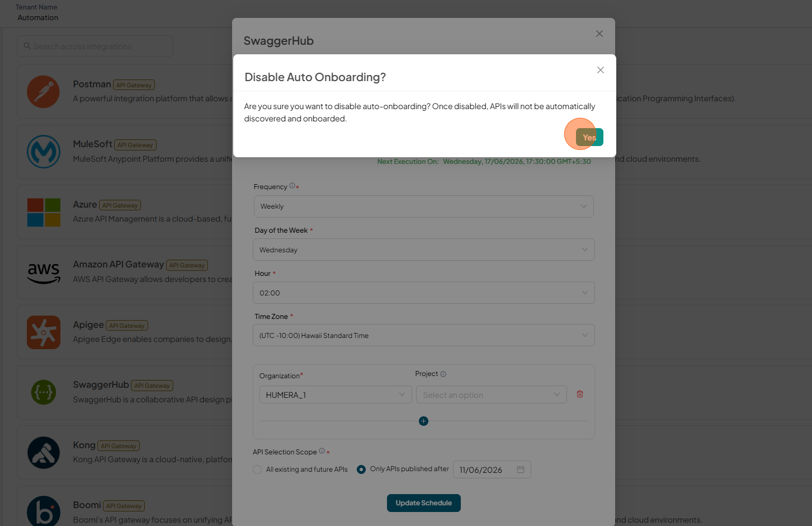Click the Update Schedule button
The width and height of the screenshot is (812, 526).
(423, 503)
